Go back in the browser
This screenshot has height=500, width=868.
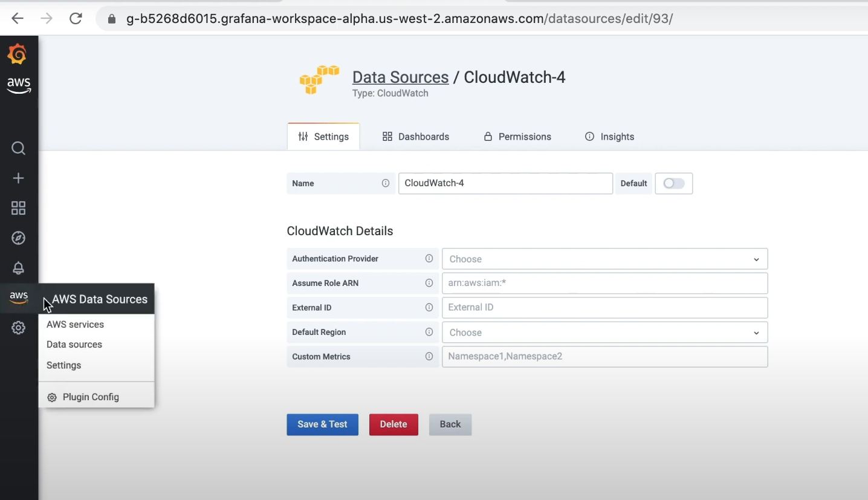pos(18,19)
